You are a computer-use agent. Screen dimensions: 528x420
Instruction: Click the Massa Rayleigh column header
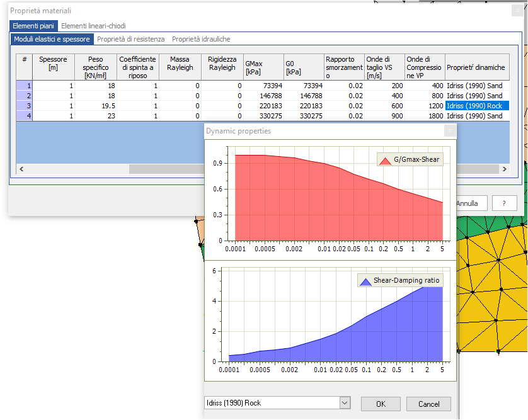pyautogui.click(x=180, y=67)
